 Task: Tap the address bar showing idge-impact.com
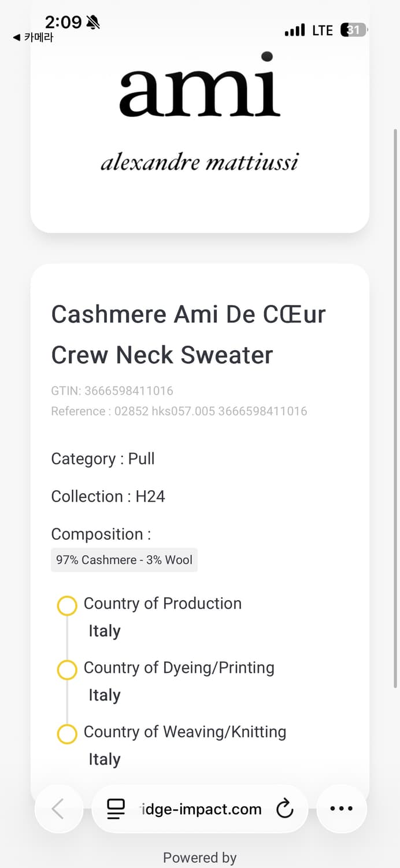click(201, 809)
